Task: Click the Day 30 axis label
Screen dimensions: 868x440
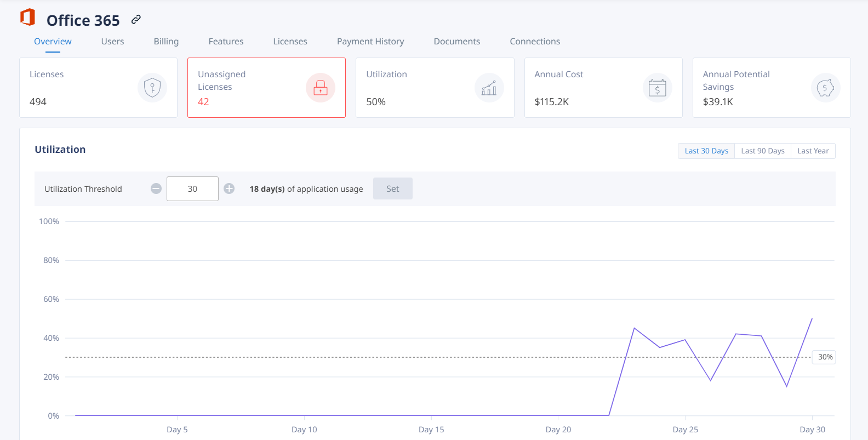Action: (812, 430)
